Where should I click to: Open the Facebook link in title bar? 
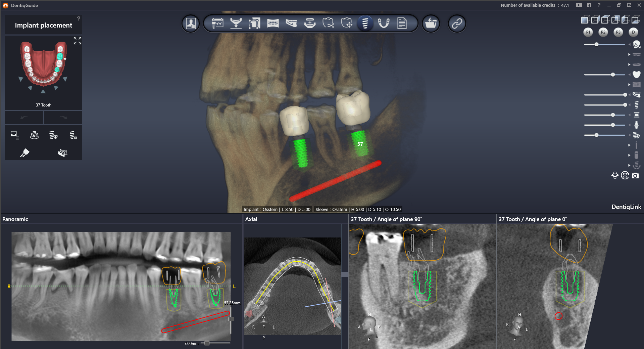589,5
